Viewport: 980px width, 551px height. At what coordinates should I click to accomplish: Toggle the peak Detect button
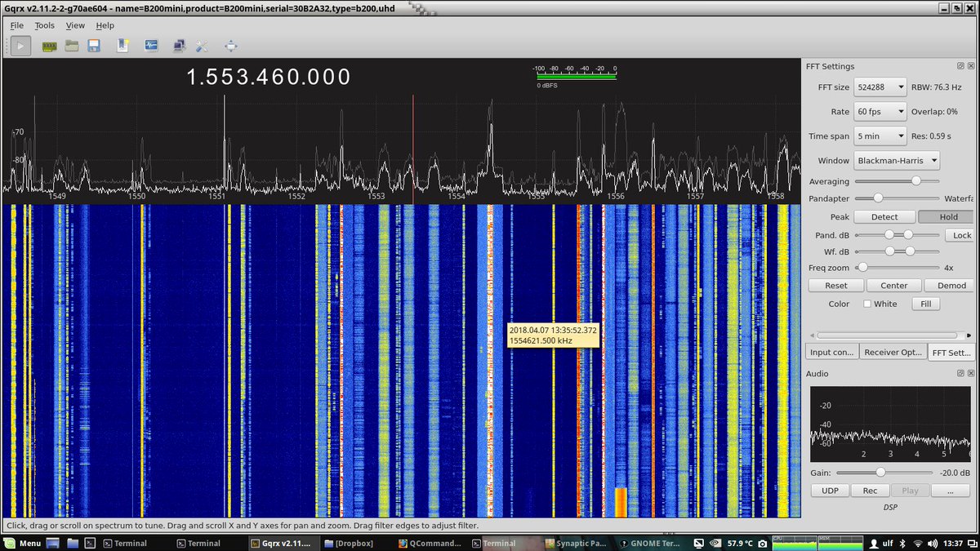tap(884, 217)
